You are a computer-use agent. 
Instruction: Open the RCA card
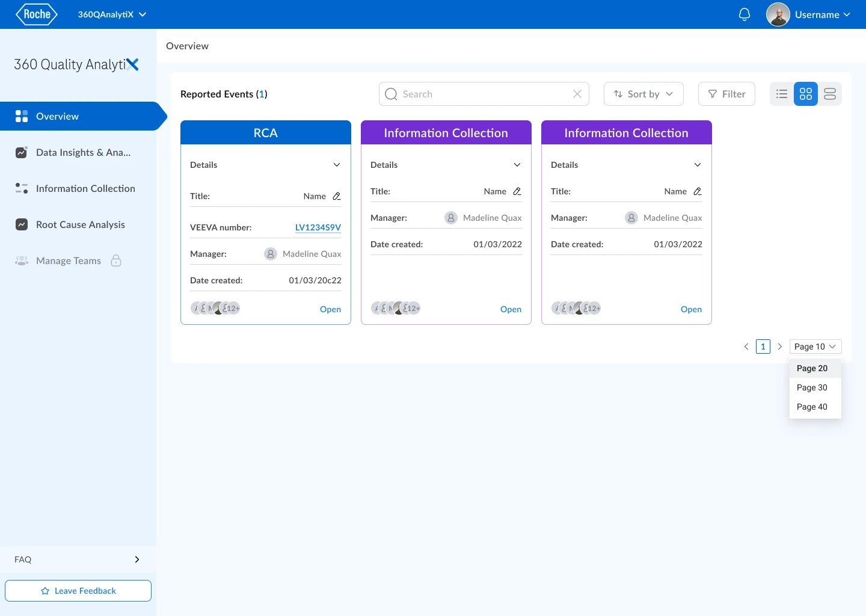(x=330, y=309)
